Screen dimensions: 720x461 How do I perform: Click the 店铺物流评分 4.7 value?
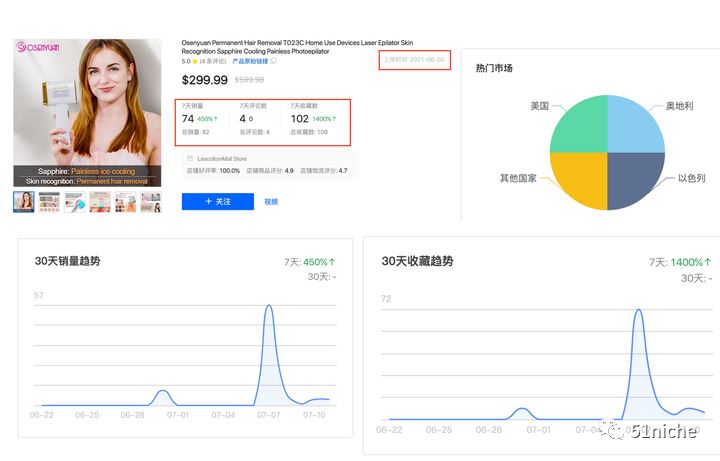343,170
